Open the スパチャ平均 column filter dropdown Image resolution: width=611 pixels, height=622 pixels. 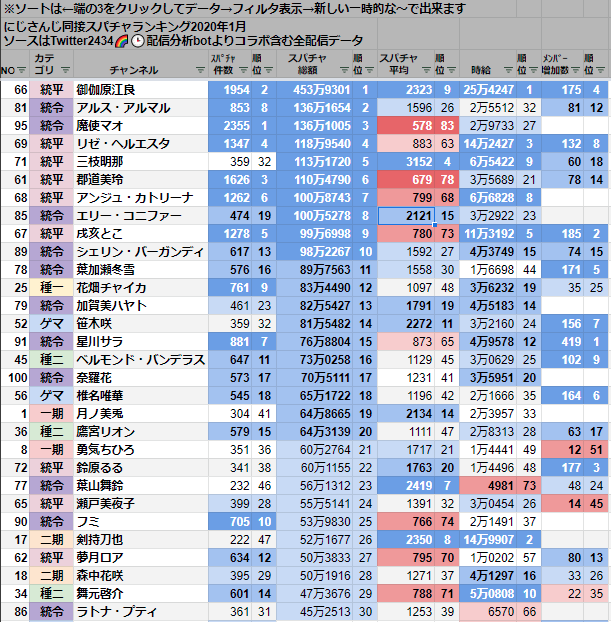pyautogui.click(x=427, y=70)
